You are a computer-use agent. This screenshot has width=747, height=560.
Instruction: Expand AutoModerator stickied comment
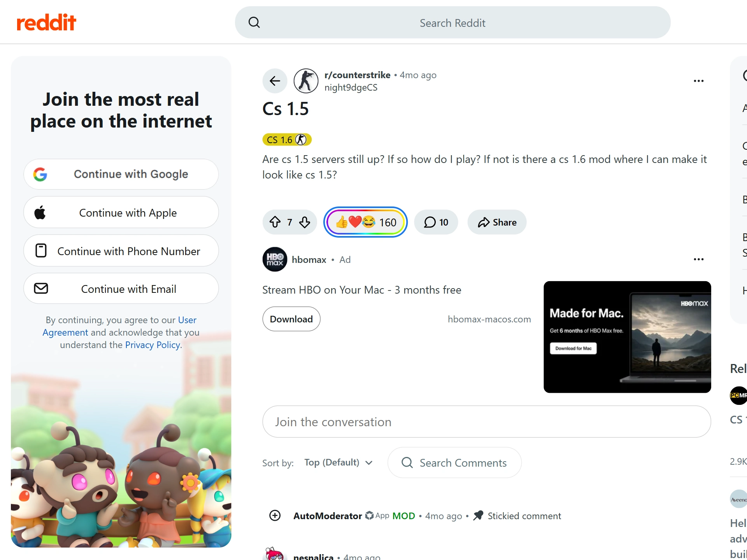coord(275,516)
